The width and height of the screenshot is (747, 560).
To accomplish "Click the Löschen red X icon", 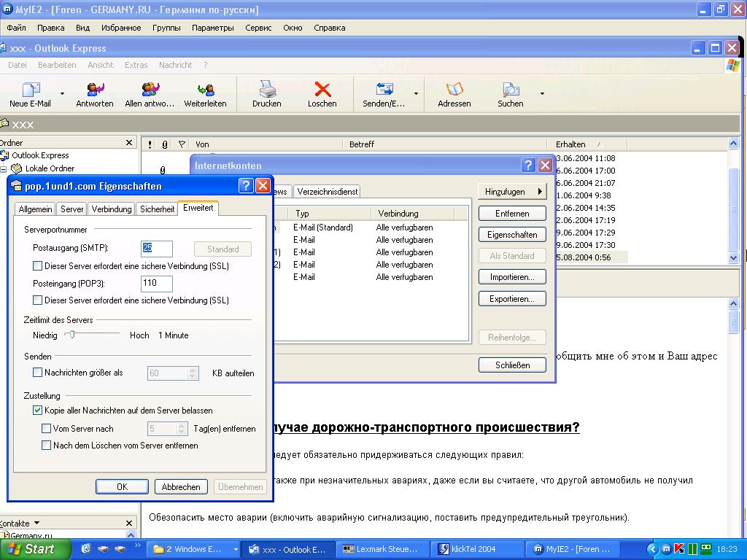I will point(322,89).
